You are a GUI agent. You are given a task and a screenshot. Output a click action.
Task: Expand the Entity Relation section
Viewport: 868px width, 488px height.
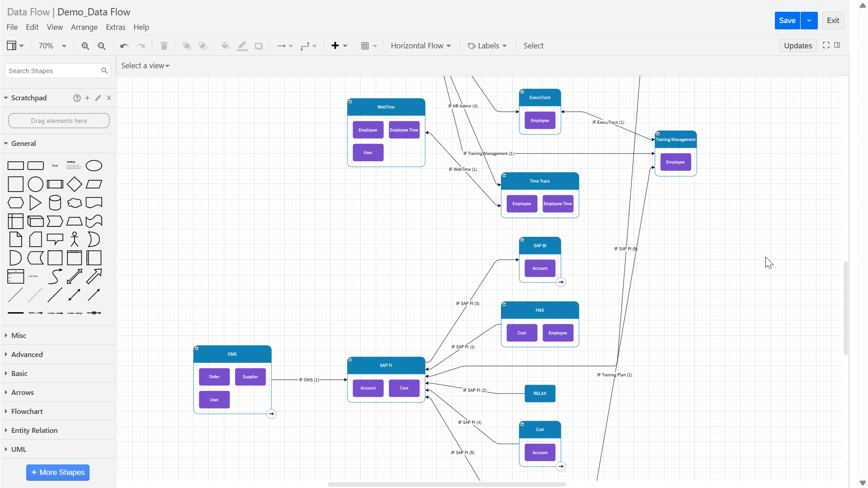tap(34, 430)
